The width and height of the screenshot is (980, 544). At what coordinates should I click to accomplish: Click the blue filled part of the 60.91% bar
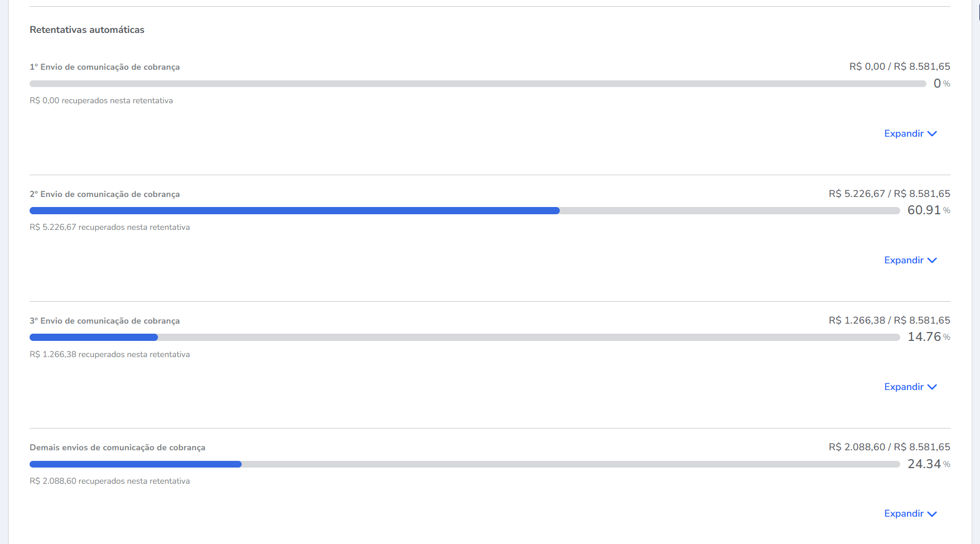[x=294, y=211]
